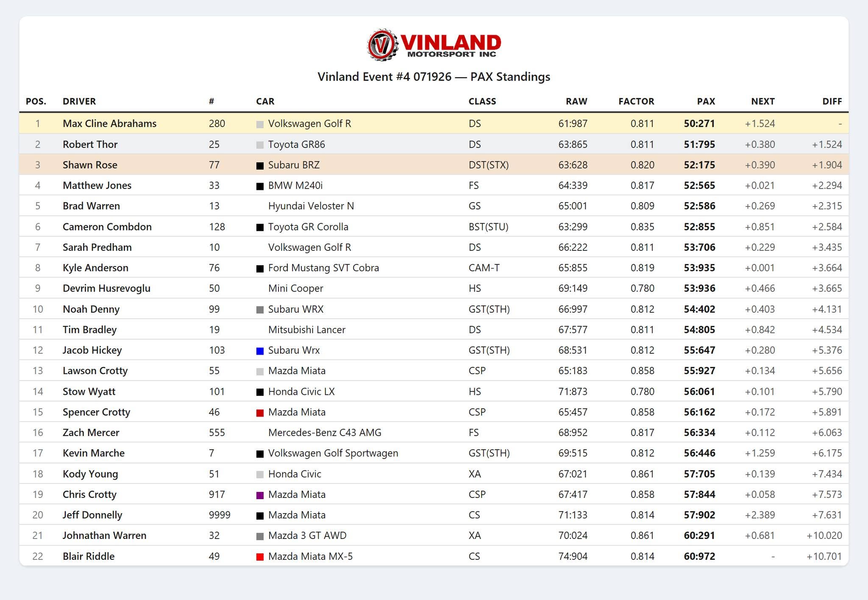Click the red color square beside Mazda Miata MX-5
The image size is (868, 600).
pyautogui.click(x=260, y=557)
